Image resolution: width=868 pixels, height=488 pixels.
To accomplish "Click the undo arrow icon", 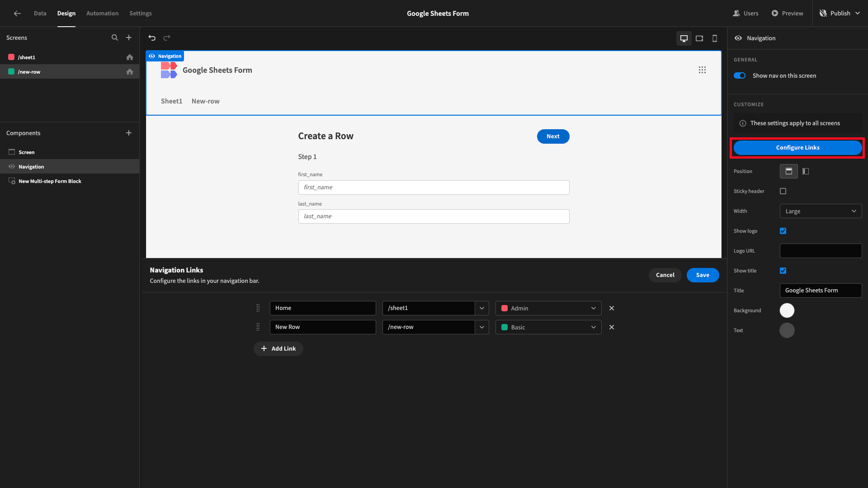I will pos(152,38).
